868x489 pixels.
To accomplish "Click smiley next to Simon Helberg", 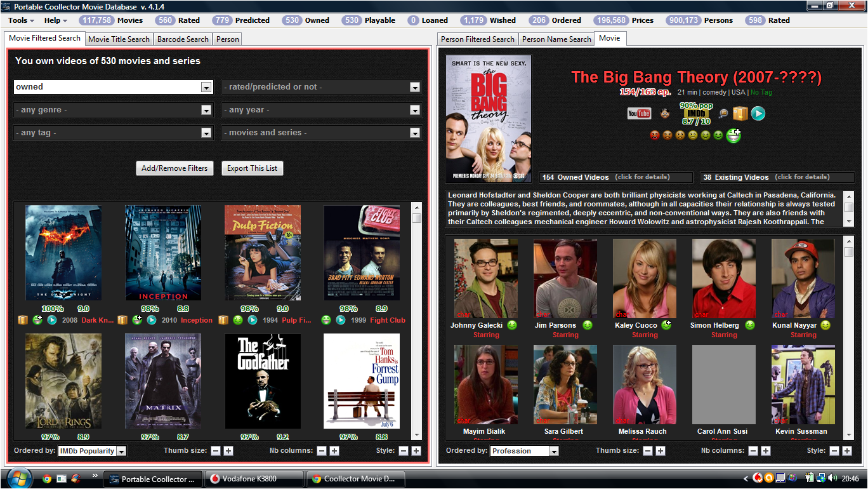I will 750,325.
